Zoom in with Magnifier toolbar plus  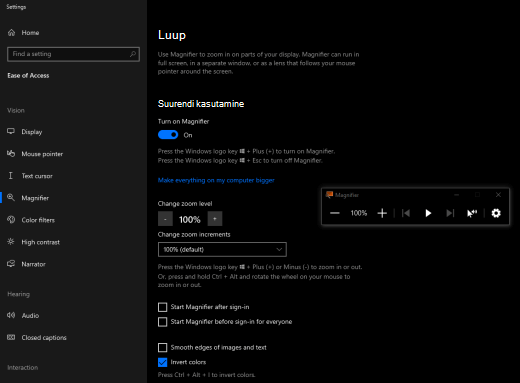tap(382, 213)
